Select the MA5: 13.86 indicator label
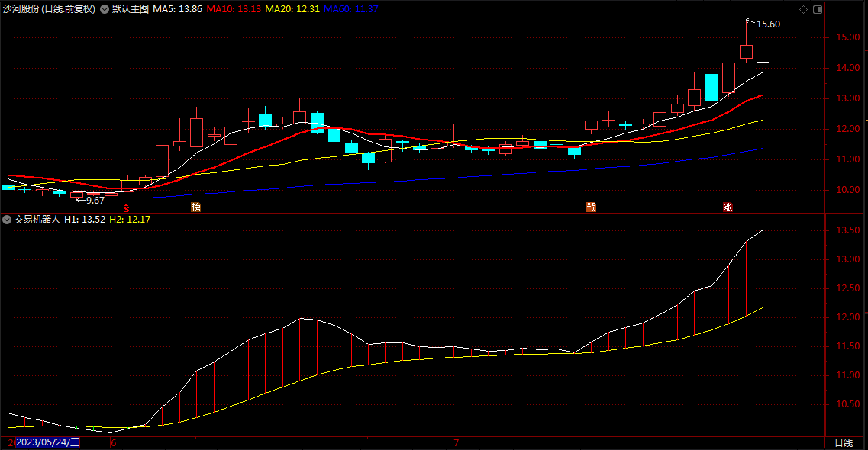868x450 pixels. [178, 9]
